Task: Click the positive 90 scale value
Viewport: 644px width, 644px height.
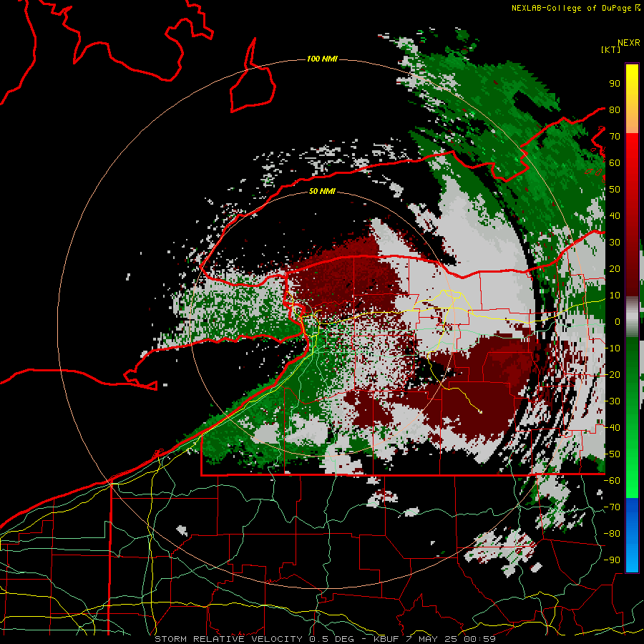Action: 615,84
